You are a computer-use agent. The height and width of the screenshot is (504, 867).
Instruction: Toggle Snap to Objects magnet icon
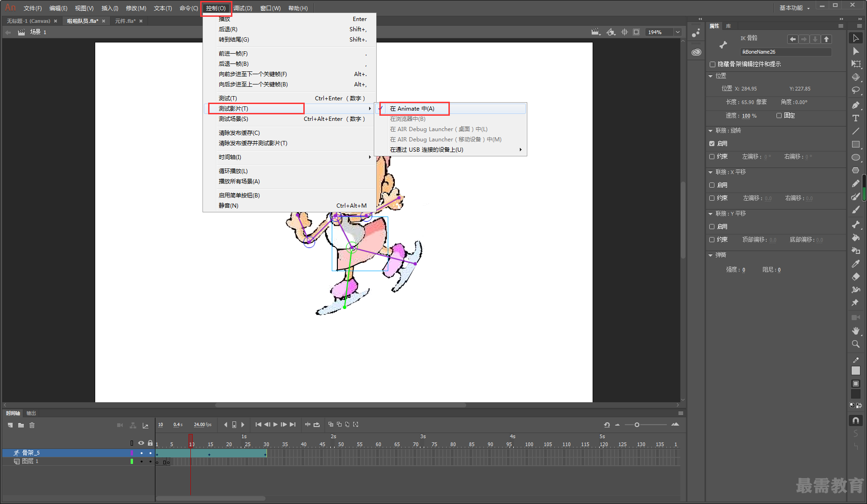click(x=855, y=420)
